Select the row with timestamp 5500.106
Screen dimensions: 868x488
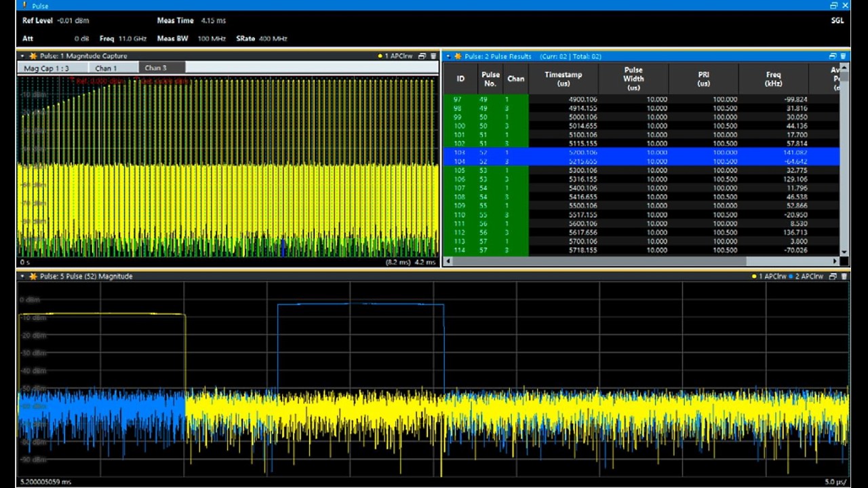642,205
